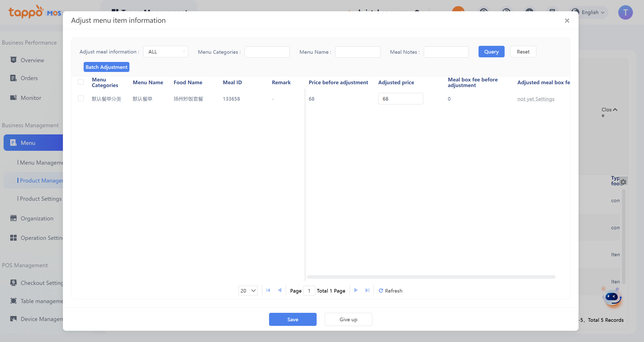Viewport: 644px width, 342px height.
Task: Click the next page arrow icon
Action: [356, 290]
